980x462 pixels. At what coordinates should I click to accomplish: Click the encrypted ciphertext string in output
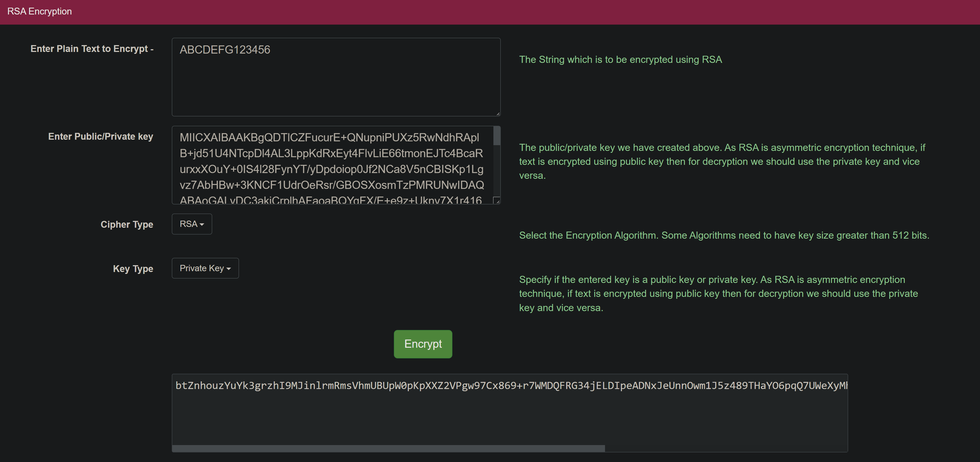(x=510, y=385)
